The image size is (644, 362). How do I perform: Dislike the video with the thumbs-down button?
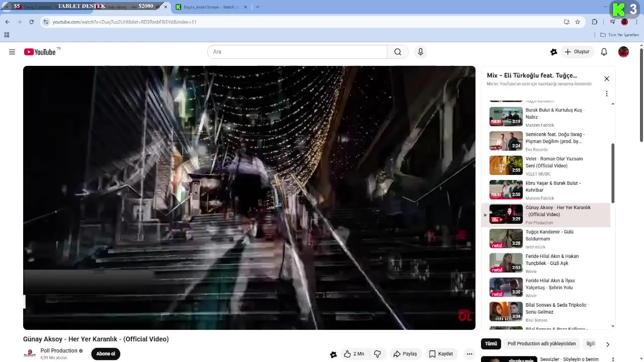coord(378,354)
